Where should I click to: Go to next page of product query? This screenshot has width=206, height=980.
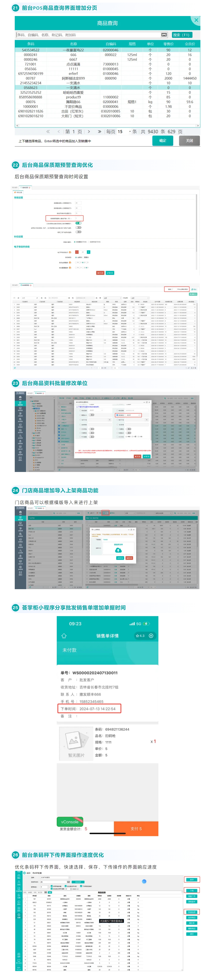pyautogui.click(x=89, y=132)
